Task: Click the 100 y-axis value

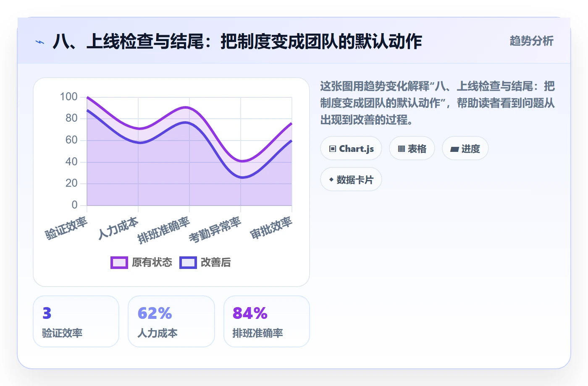Action: click(x=69, y=97)
